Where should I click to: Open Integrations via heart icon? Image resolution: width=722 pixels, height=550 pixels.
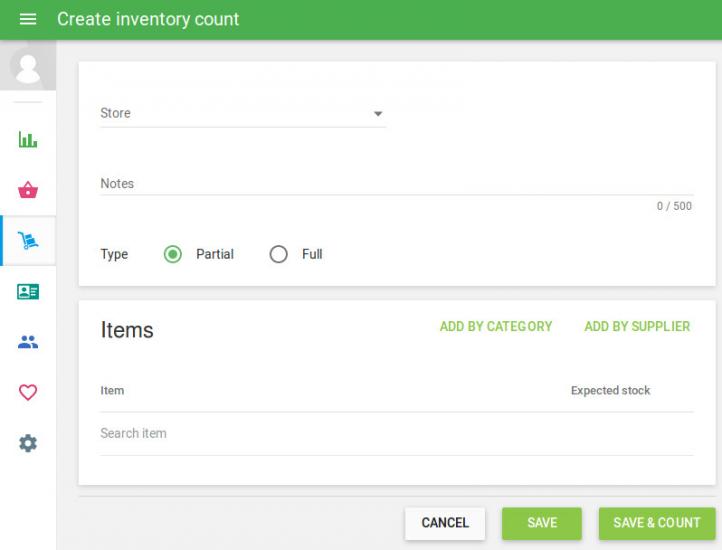28,393
